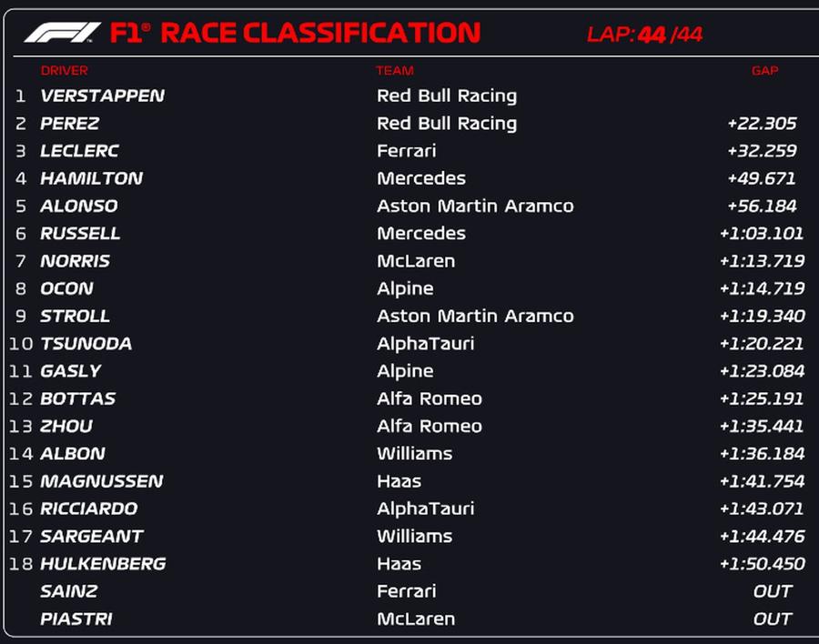Screen dimensions: 819x644
Task: Click the F1 Race Classification title
Action: (x=295, y=33)
